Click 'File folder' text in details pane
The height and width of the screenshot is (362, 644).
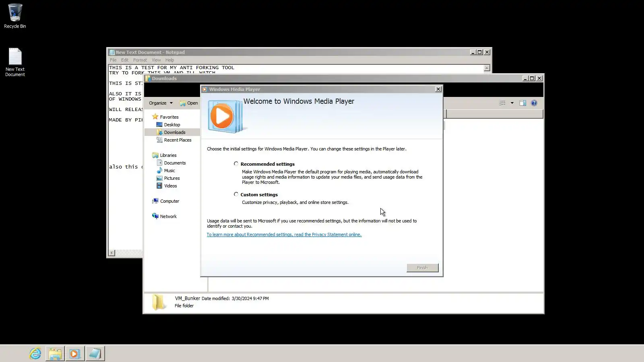point(184,306)
